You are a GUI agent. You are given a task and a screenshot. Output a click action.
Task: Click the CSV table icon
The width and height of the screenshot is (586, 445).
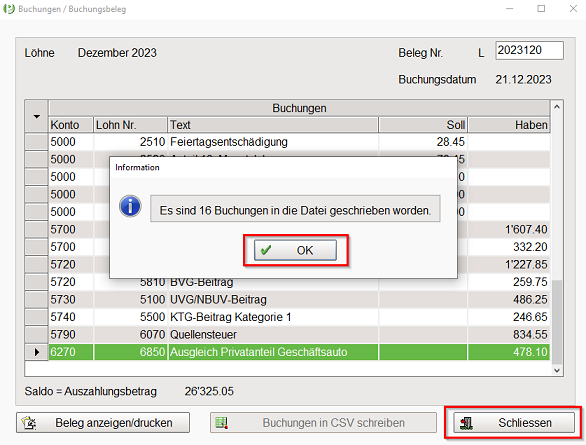coord(222,423)
